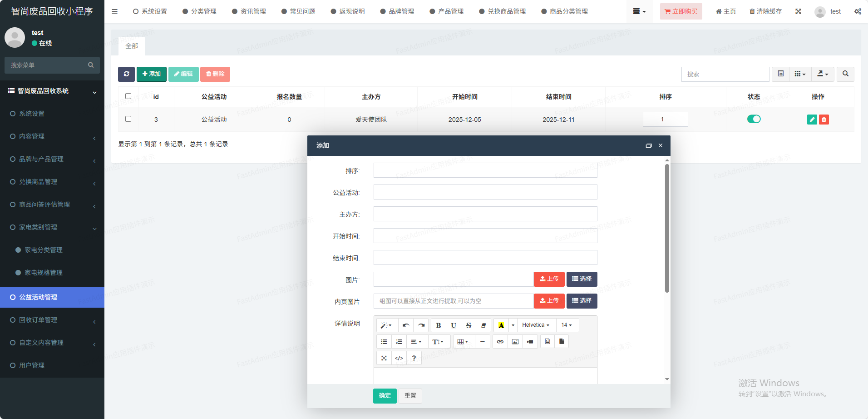Click the green edit icon in table row

coord(812,120)
